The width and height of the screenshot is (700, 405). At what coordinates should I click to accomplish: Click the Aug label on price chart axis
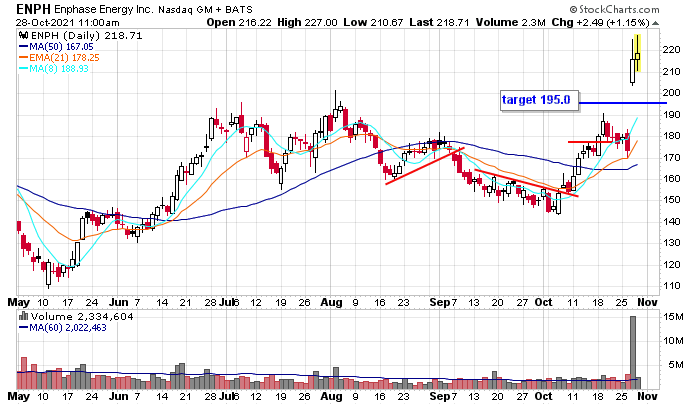331,302
